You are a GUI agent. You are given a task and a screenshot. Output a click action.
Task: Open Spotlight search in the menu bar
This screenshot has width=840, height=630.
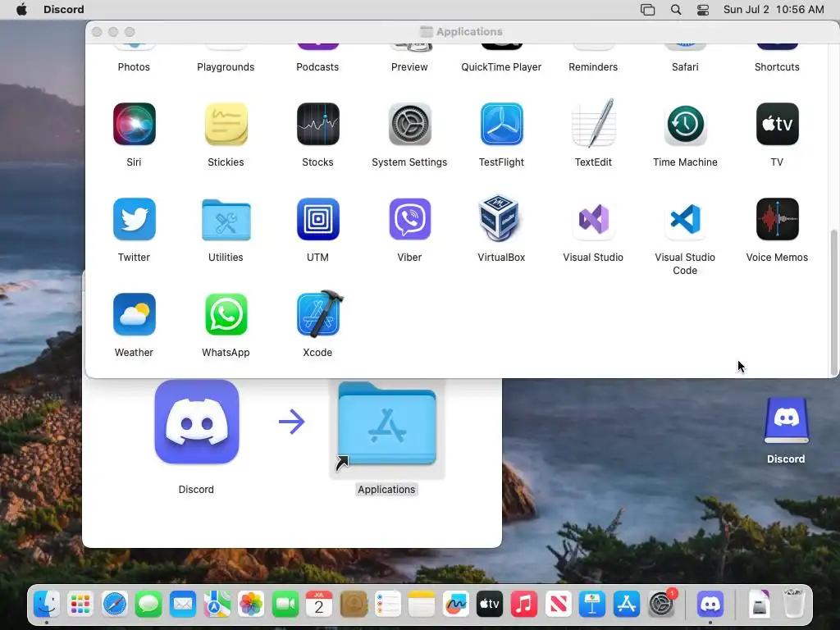coord(676,10)
